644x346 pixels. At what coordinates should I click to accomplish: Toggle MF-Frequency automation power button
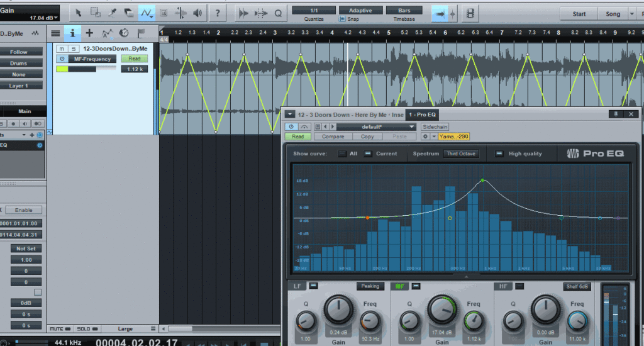point(62,59)
